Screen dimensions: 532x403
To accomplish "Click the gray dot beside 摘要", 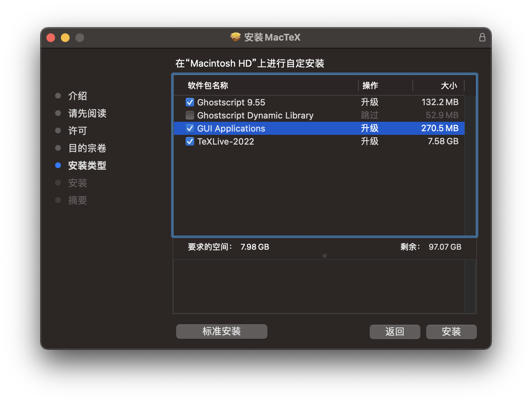I will tap(58, 200).
